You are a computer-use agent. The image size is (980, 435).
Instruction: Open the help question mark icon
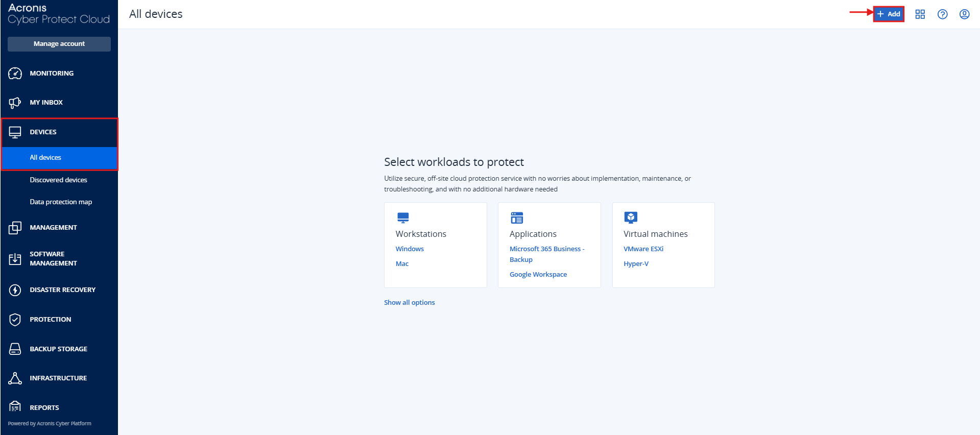tap(942, 14)
